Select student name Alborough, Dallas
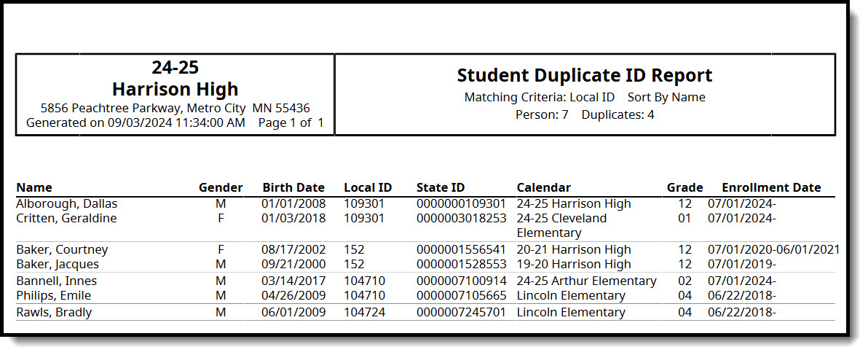Image resolution: width=868 pixels, height=355 pixels. pyautogui.click(x=66, y=203)
